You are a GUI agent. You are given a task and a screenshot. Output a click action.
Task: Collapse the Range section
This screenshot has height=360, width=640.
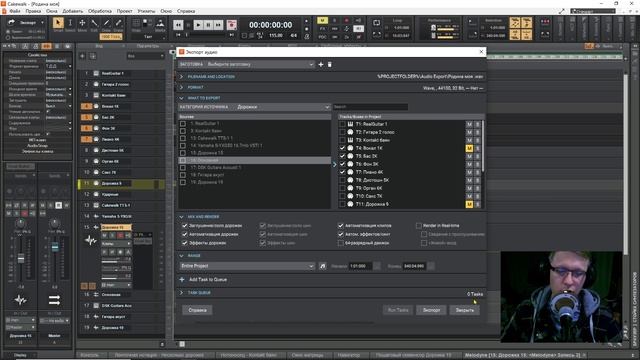click(x=182, y=256)
